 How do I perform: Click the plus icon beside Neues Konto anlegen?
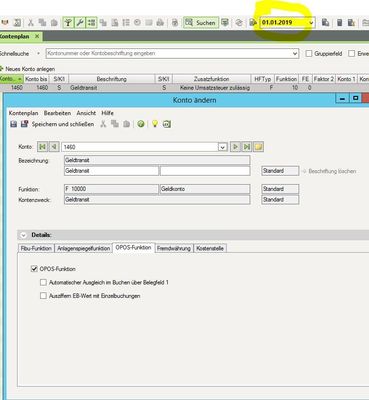pos(1,69)
